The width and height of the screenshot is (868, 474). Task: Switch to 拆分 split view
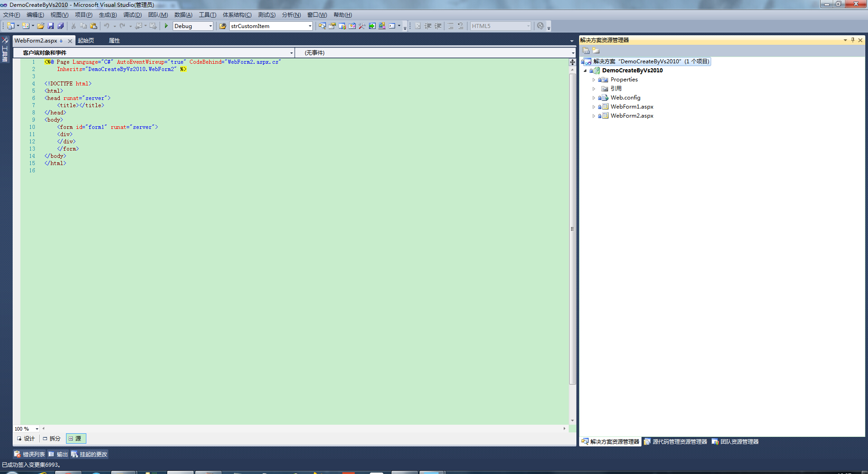coord(52,438)
